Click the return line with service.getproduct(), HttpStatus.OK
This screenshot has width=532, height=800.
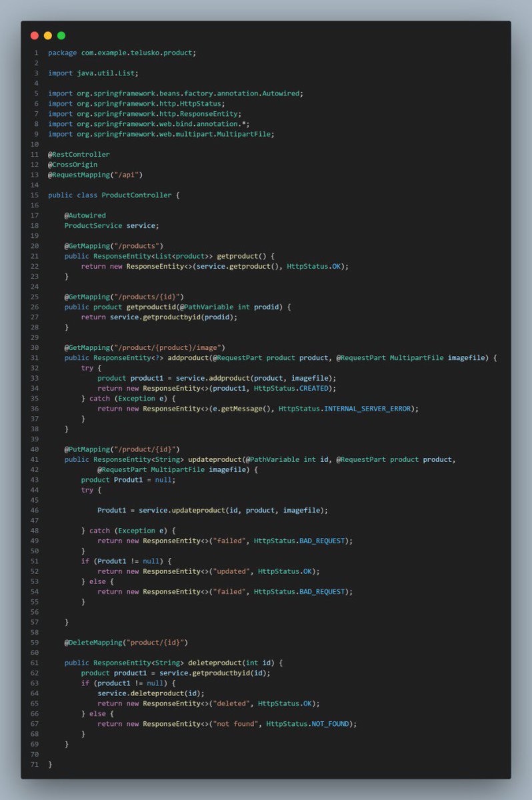[215, 266]
